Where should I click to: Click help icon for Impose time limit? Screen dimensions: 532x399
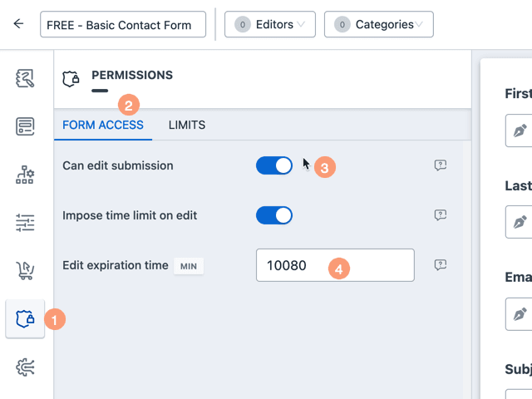(x=441, y=215)
